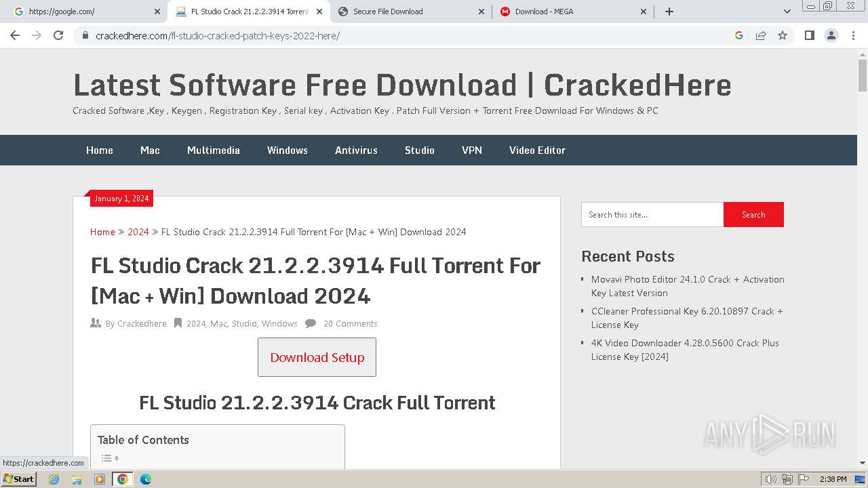Screen dimensions: 868x488
Task: Open the Antivirus menu item
Action: [x=356, y=150]
